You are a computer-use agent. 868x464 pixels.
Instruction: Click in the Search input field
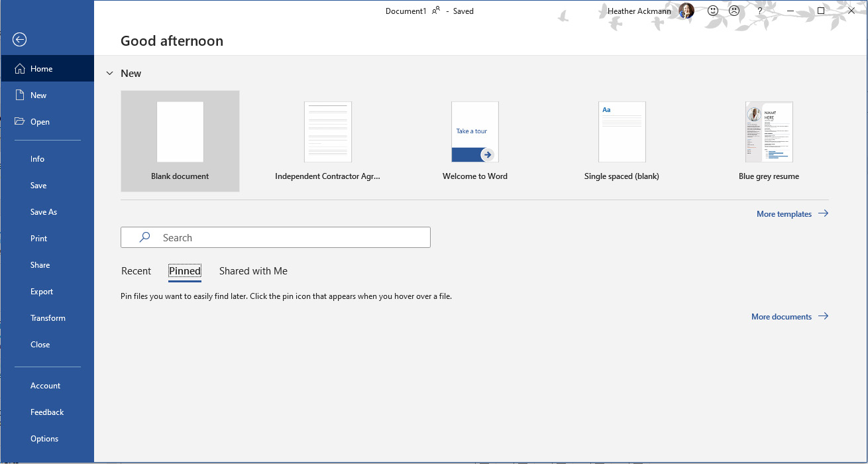click(x=276, y=237)
